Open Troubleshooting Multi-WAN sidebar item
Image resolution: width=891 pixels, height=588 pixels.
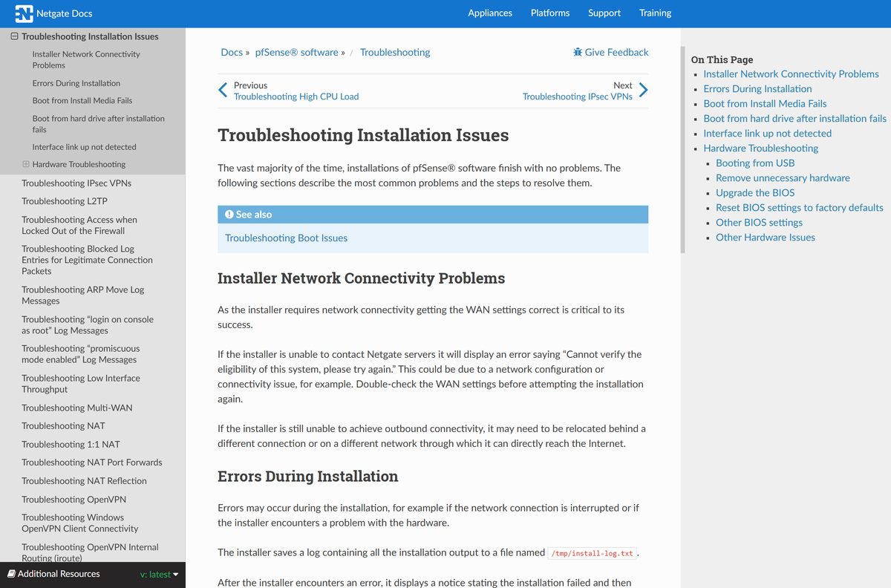click(x=77, y=408)
